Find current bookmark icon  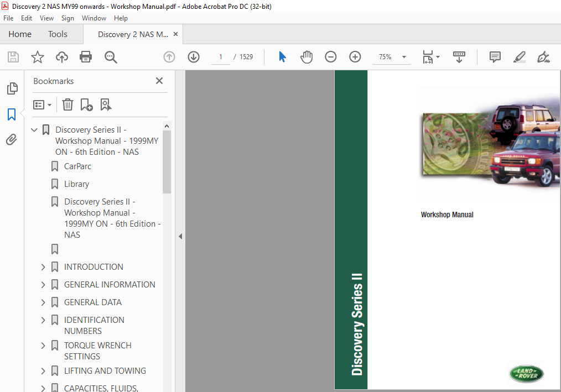106,105
